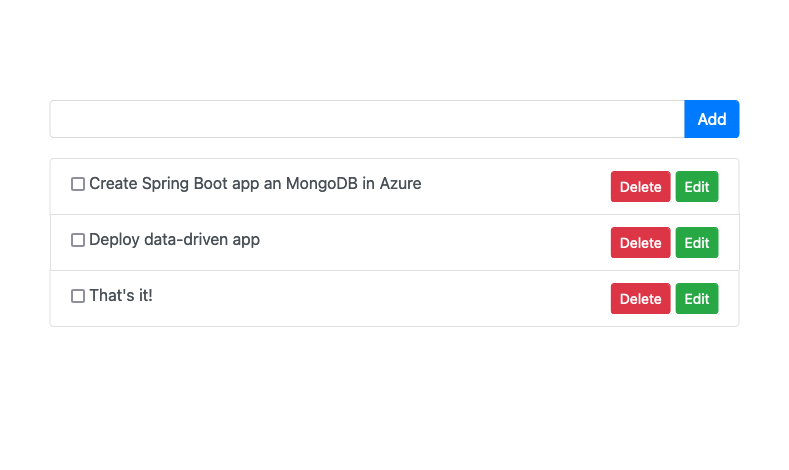The width and height of the screenshot is (789, 470).
Task: Tick the 'Deploy data-driven app' checkbox
Action: (78, 240)
